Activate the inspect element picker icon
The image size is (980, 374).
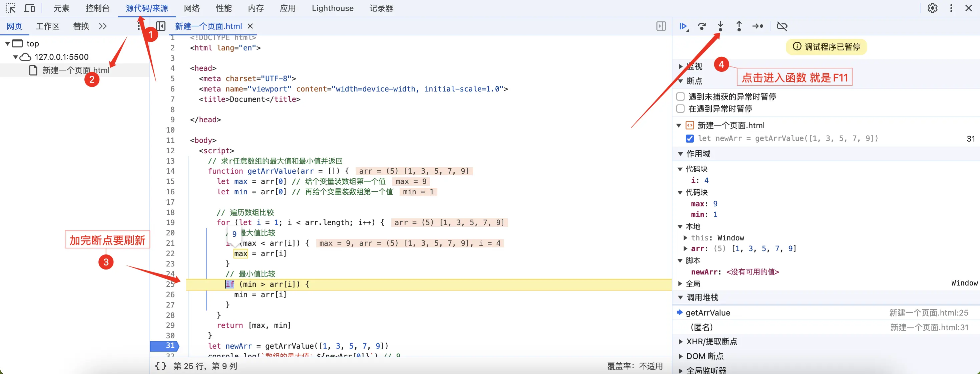pos(11,8)
